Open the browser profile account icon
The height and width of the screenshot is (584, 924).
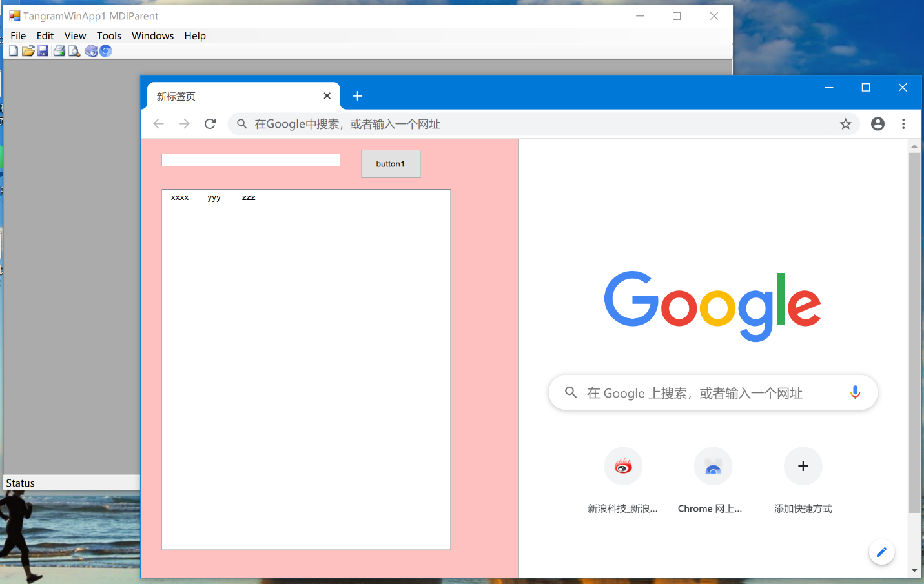coord(878,124)
